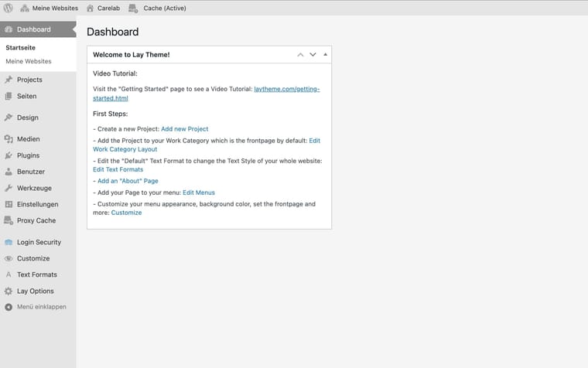Move the welcome widget down
The height and width of the screenshot is (368, 588).
pos(313,55)
